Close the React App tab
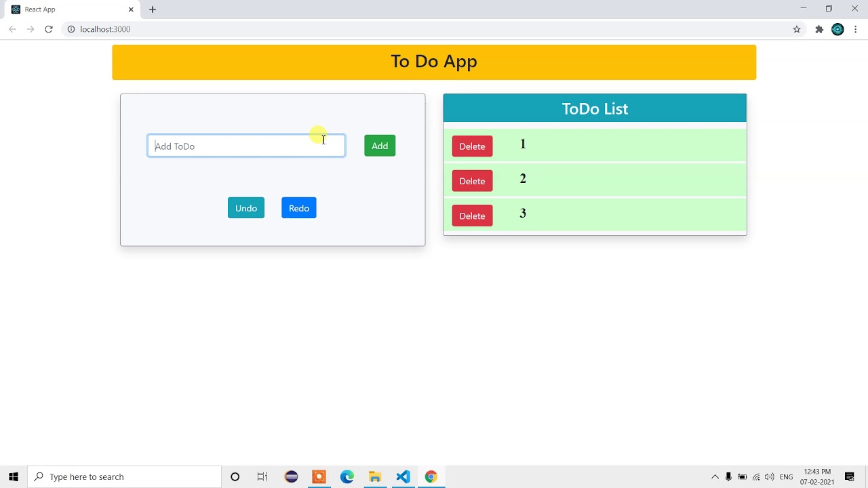Image resolution: width=868 pixels, height=488 pixels. click(131, 9)
